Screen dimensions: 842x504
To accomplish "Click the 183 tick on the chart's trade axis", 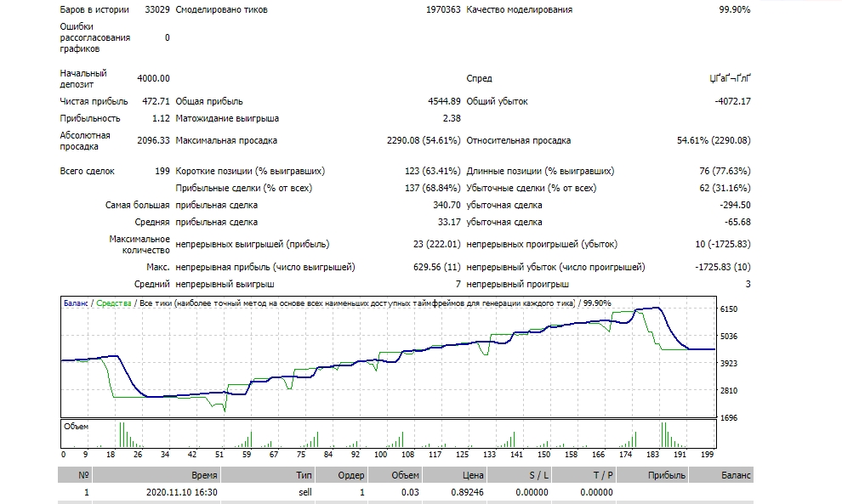I will tap(652, 455).
